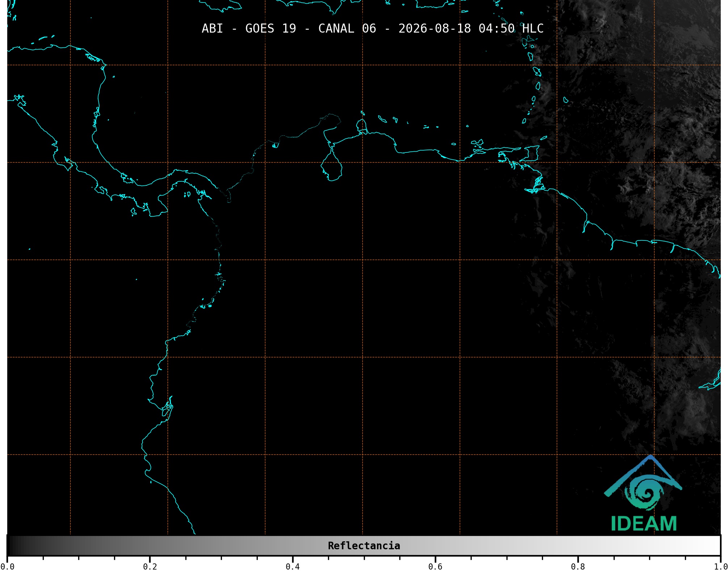Click the IDEAM logo emblem
The height and width of the screenshot is (571, 728).
(x=643, y=483)
